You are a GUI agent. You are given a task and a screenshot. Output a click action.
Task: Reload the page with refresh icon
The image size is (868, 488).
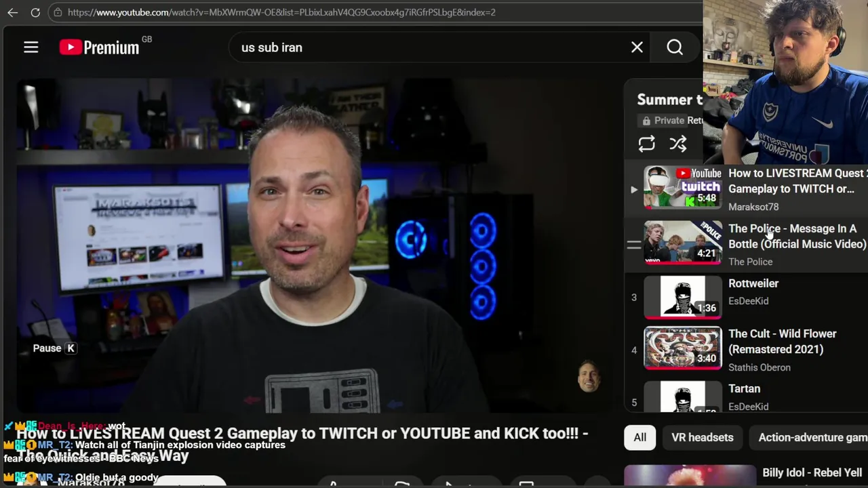tap(35, 12)
